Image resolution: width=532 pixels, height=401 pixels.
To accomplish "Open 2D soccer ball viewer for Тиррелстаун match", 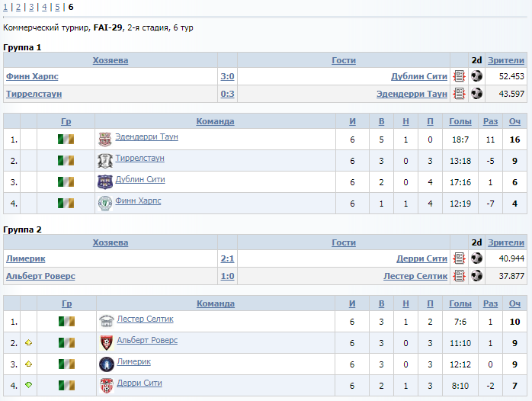I will (x=476, y=93).
